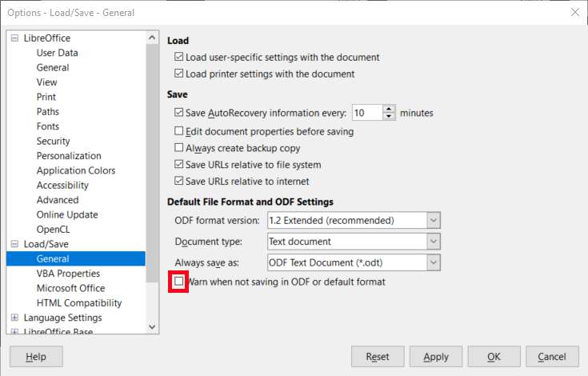Collapse the LibreOffice tree node
The image size is (588, 376).
[x=14, y=38]
